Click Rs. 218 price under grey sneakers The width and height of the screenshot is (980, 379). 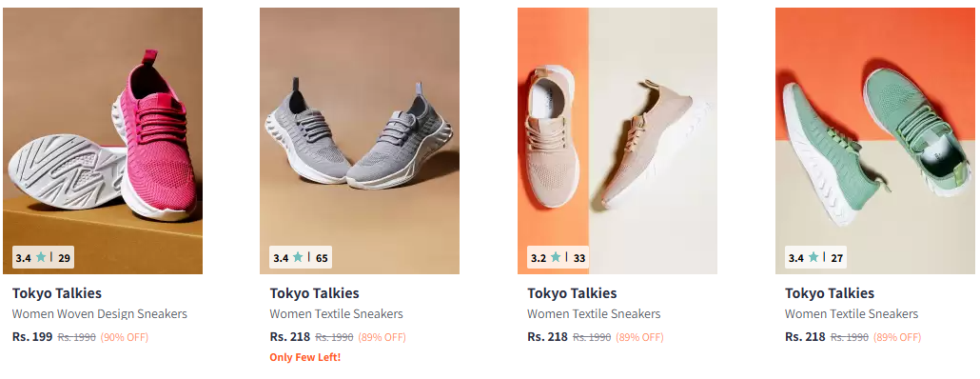(x=290, y=336)
